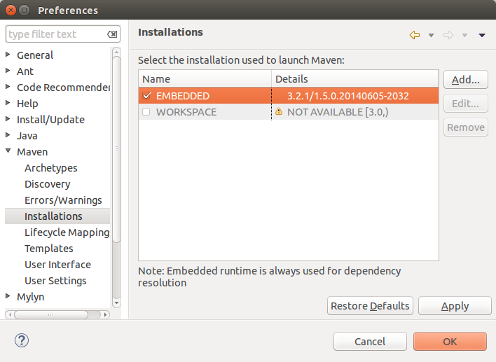Click the Name column header
The image size is (496, 362).
(x=205, y=79)
